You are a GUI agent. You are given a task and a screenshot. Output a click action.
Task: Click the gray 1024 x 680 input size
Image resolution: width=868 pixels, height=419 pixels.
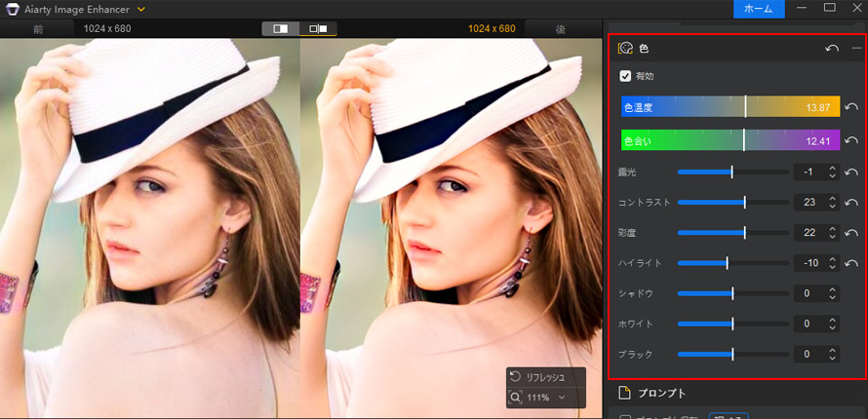click(107, 28)
